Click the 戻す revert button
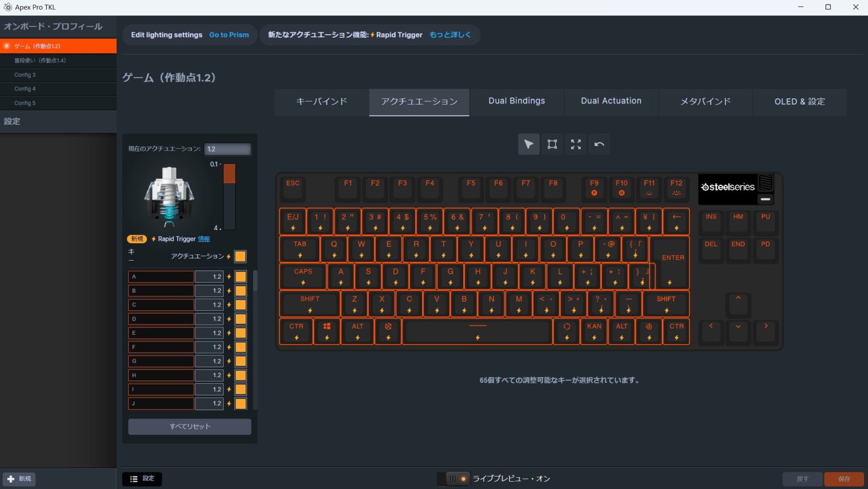 click(802, 479)
